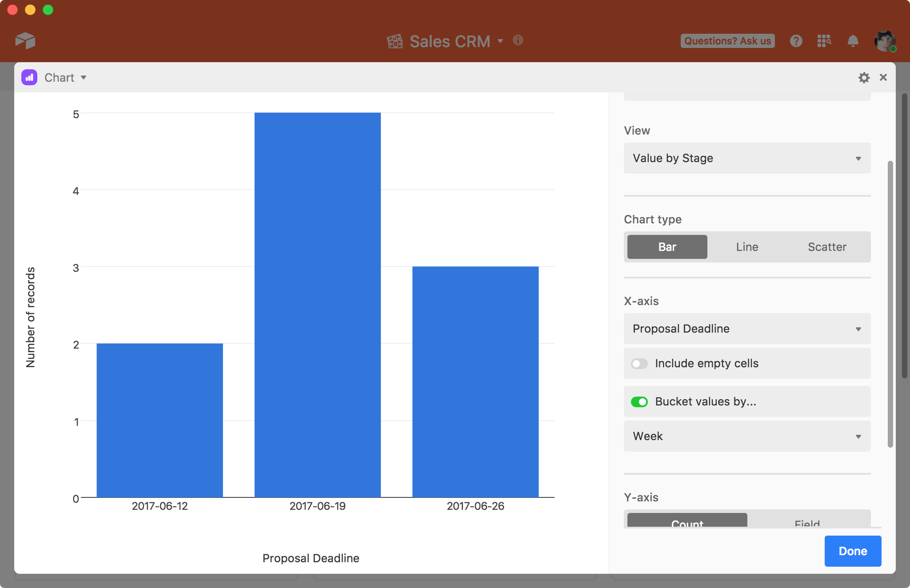Screen dimensions: 910x588
Task: Open the notifications bell
Action: 853,41
